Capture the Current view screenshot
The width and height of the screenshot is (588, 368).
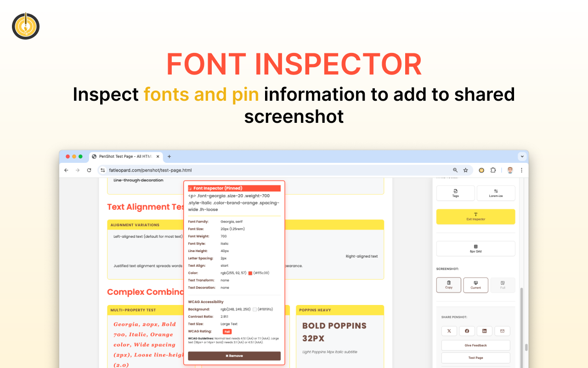[475, 285]
